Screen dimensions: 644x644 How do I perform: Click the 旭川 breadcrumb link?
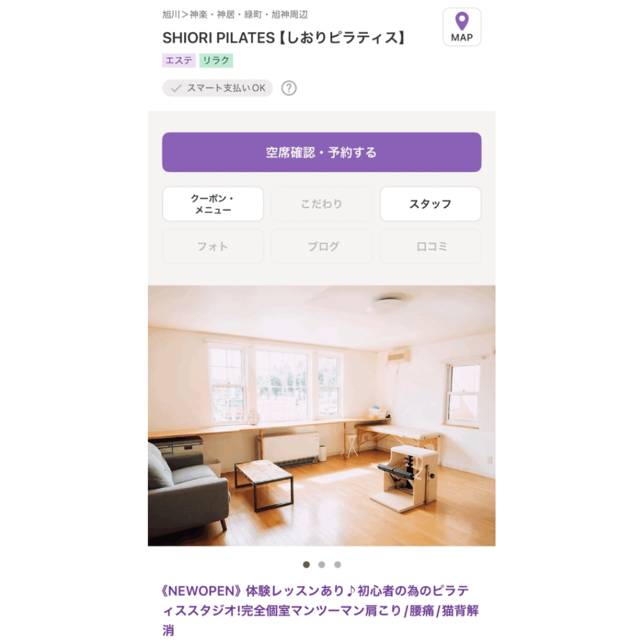pyautogui.click(x=171, y=15)
